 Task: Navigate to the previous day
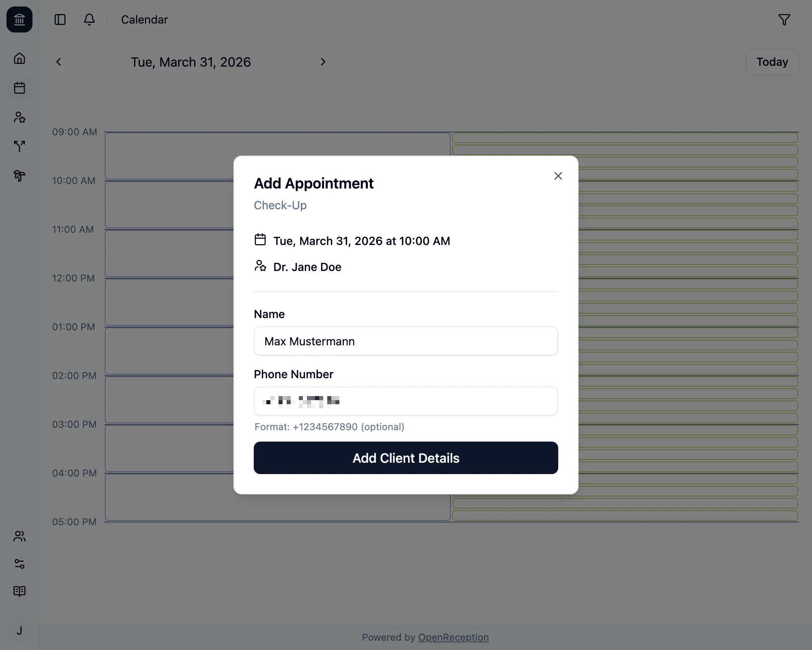click(58, 62)
